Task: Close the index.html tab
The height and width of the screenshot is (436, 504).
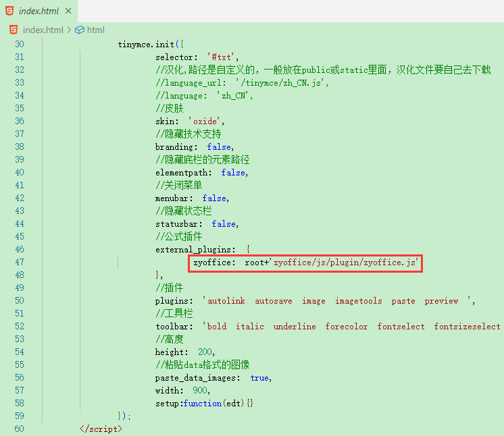Action: click(x=68, y=11)
